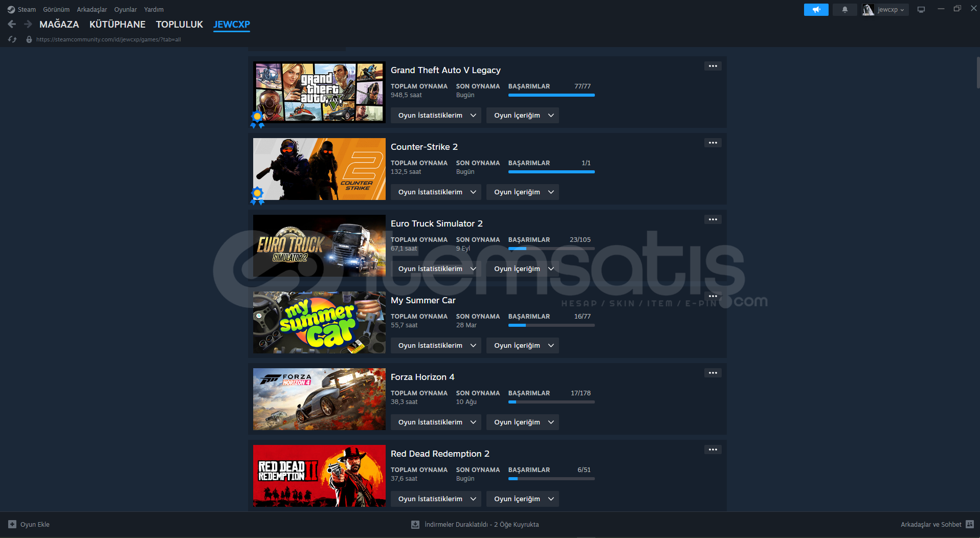The image size is (980, 538).
Task: Click the Forza Horizon 4 achievements progress bar
Action: click(x=551, y=402)
